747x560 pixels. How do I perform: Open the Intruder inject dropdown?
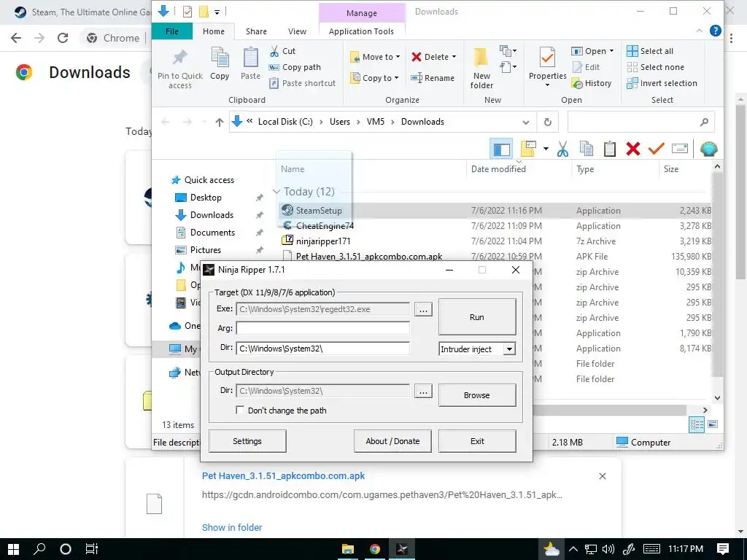[509, 349]
